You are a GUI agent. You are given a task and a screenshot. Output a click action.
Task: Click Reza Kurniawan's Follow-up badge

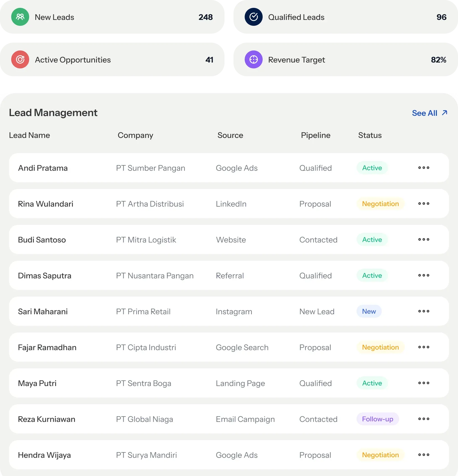(378, 419)
